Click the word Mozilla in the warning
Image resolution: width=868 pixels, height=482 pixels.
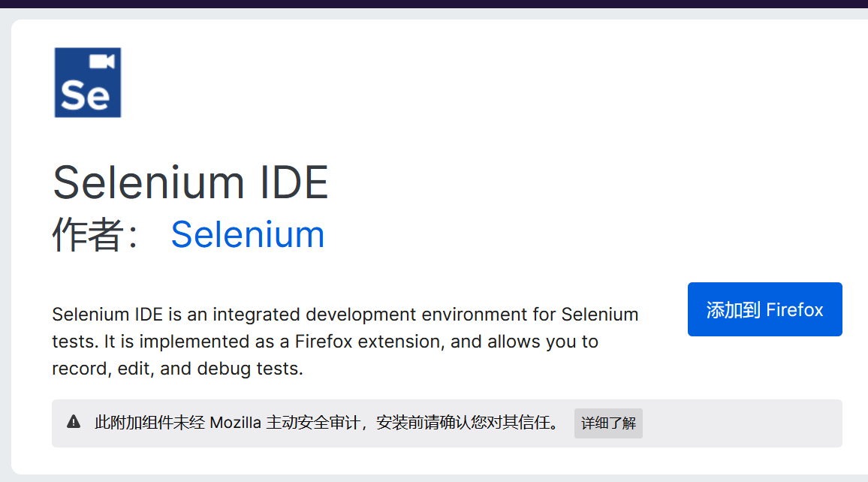click(235, 423)
